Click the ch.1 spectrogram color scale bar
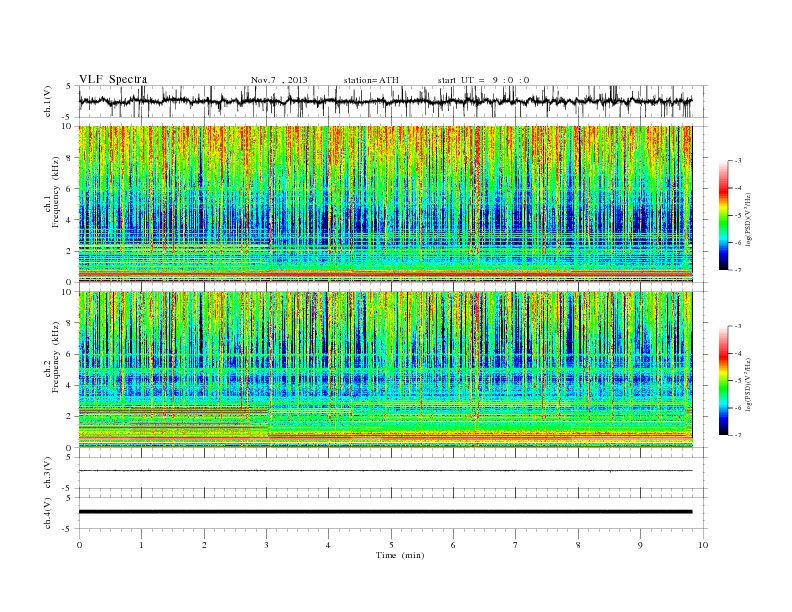792x612 pixels. click(x=724, y=216)
